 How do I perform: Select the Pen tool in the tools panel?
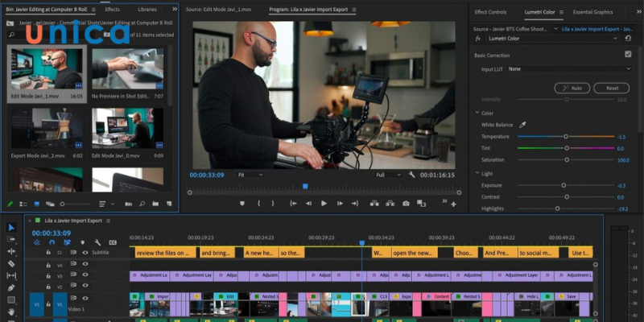point(11,287)
